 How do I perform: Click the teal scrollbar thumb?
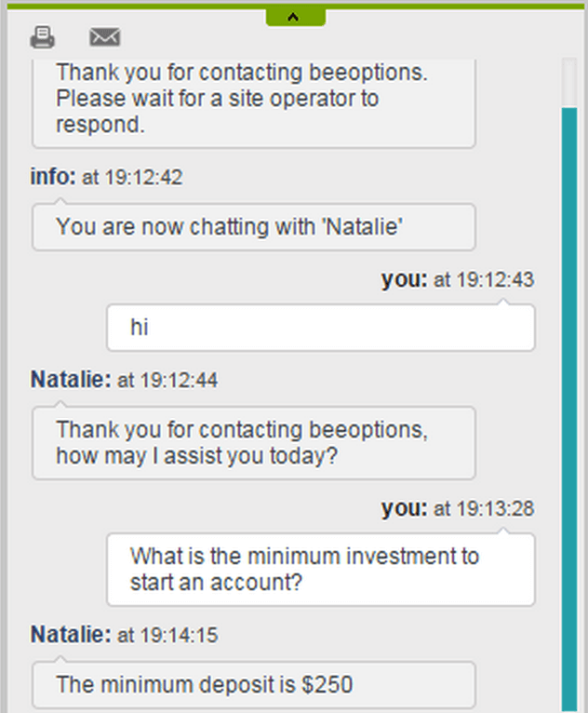coord(568,410)
